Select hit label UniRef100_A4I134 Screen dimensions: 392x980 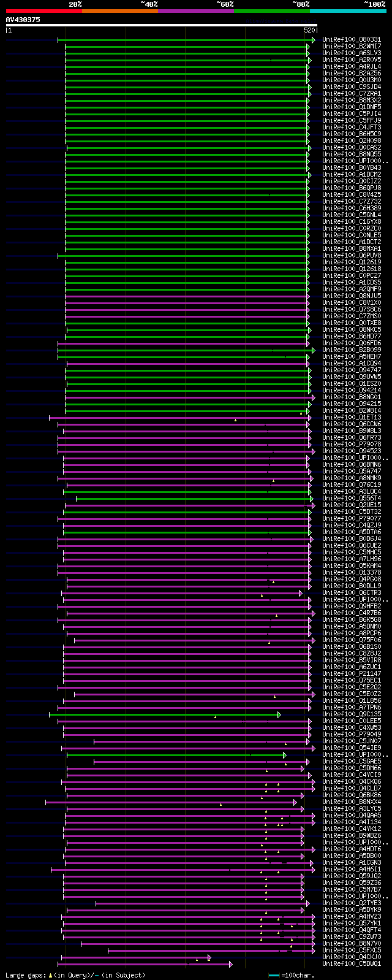tap(352, 822)
